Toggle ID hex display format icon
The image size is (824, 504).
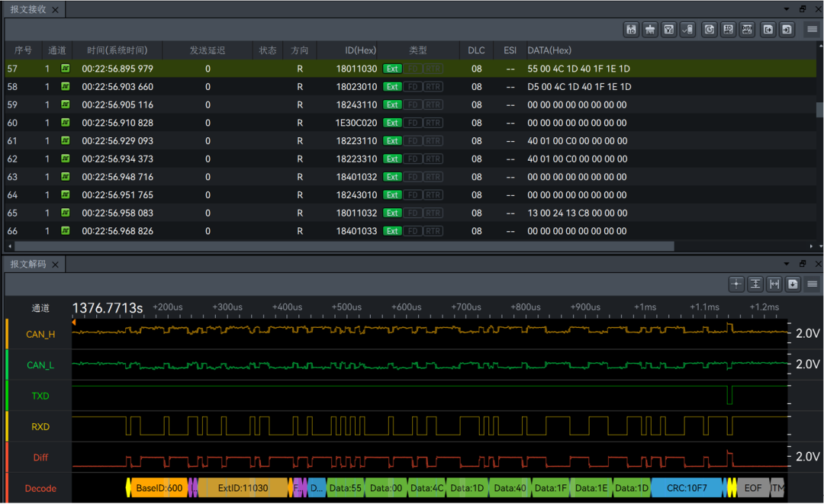pyautogui.click(x=729, y=30)
